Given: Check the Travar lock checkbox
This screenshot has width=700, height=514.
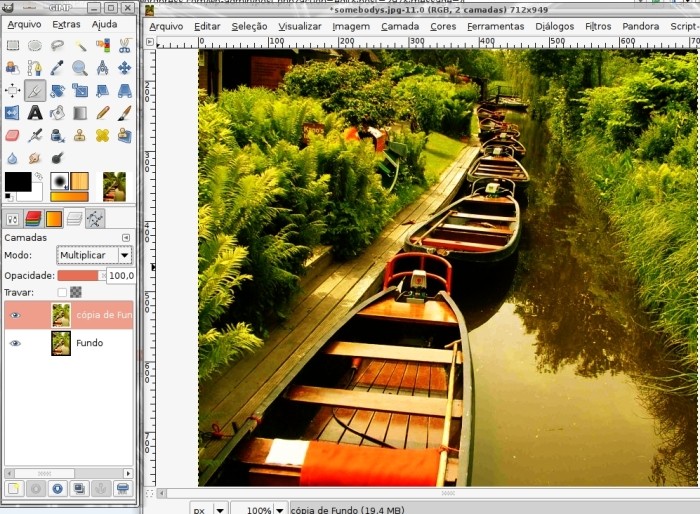Looking at the screenshot, I should (x=62, y=293).
